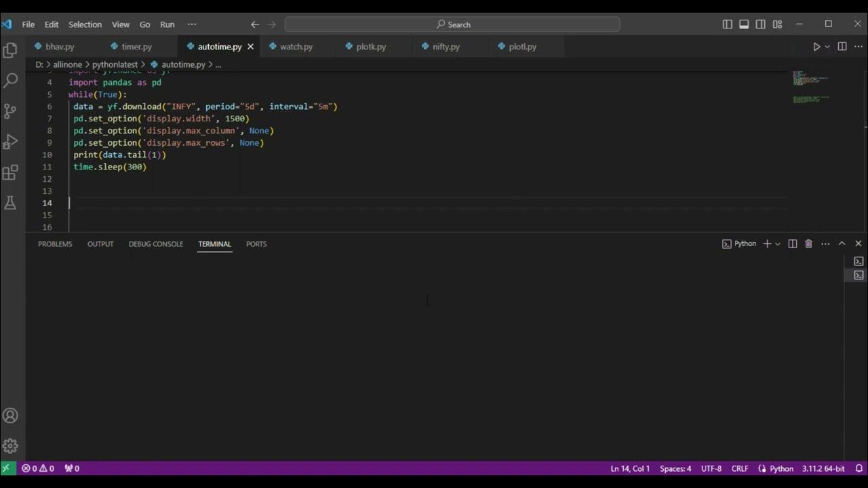The height and width of the screenshot is (488, 868).
Task: Switch to plotl.py tab
Action: pos(522,47)
